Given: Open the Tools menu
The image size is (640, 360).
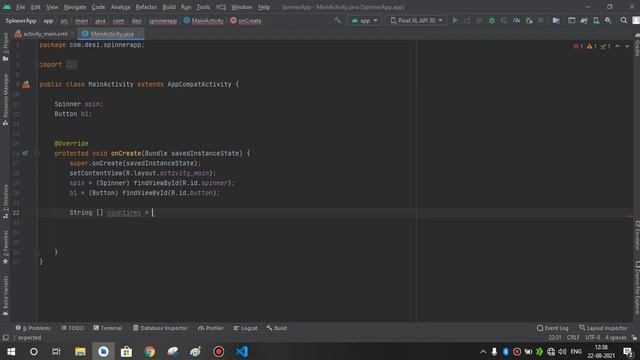Looking at the screenshot, I should pos(203,7).
